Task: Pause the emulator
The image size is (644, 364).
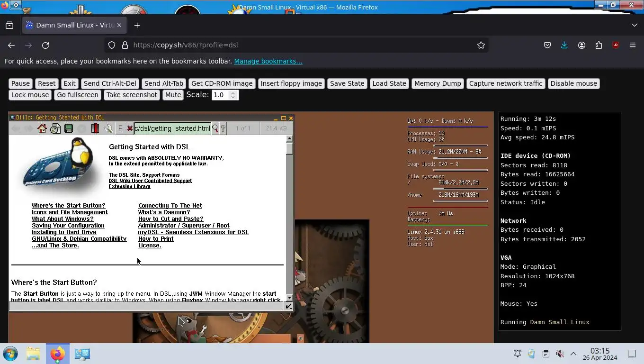Action: pyautogui.click(x=20, y=83)
